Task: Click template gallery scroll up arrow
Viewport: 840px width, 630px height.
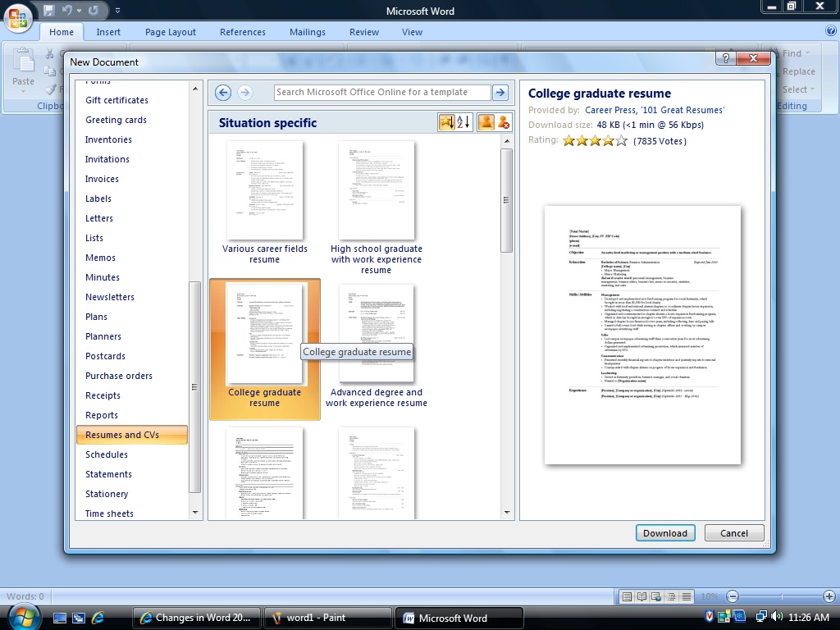Action: (507, 141)
